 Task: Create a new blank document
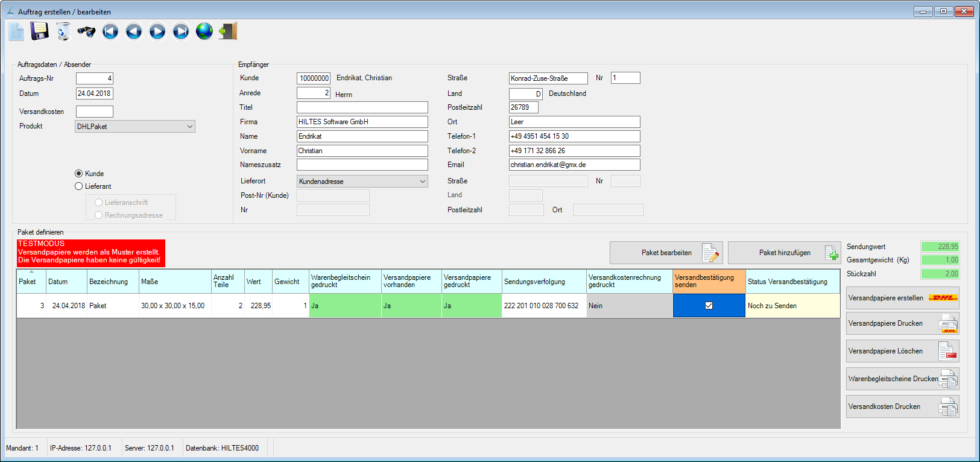coord(16,31)
